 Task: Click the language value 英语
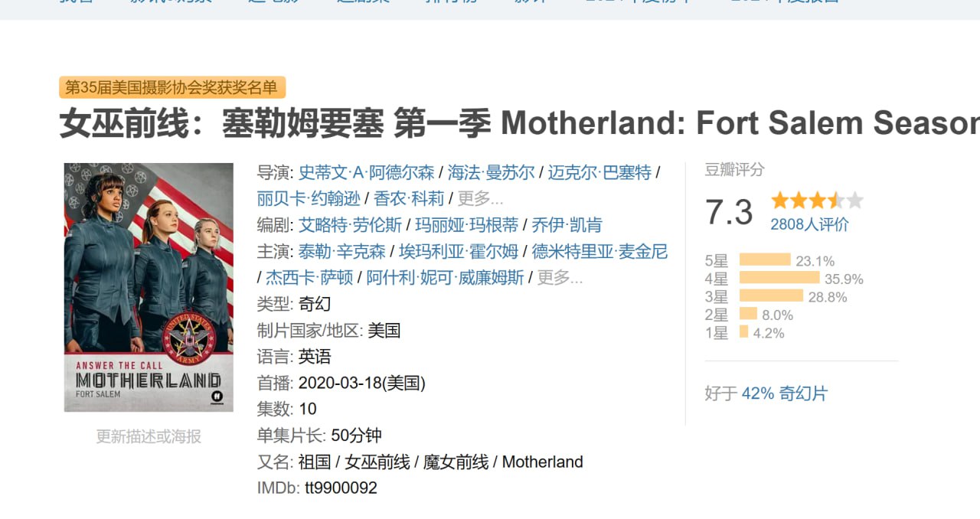(315, 357)
